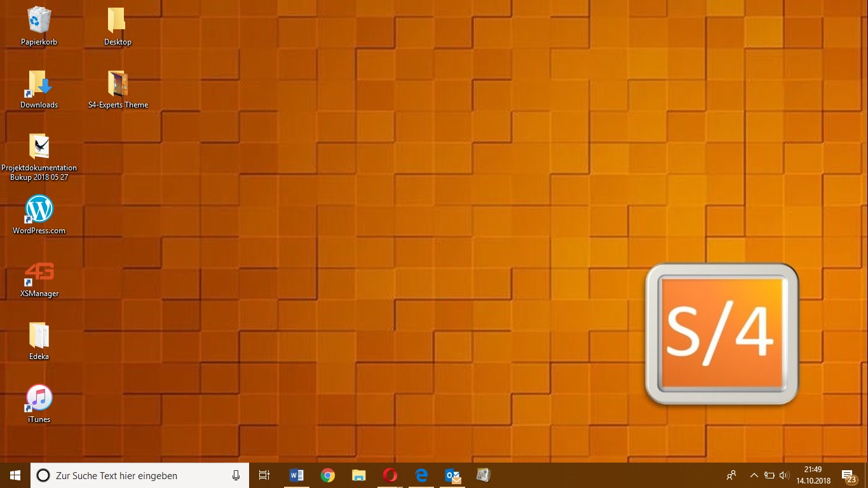Select the Edeka folder icon
The width and height of the screenshot is (868, 488).
click(x=39, y=335)
